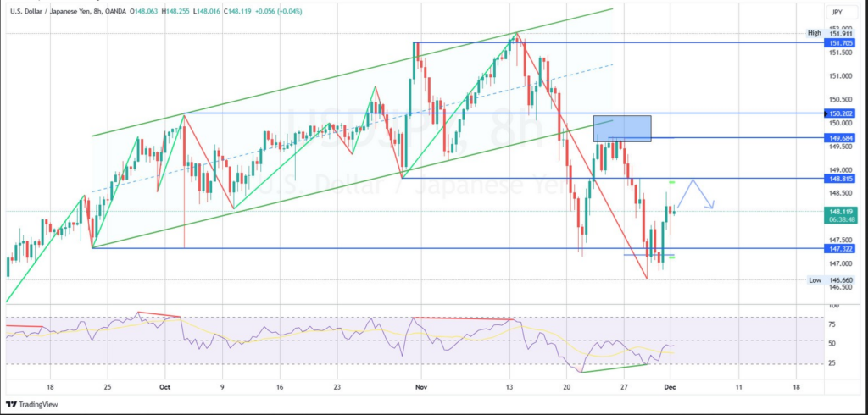The width and height of the screenshot is (868, 415).
Task: Click the RSI 50 level scale label
Action: 835,343
